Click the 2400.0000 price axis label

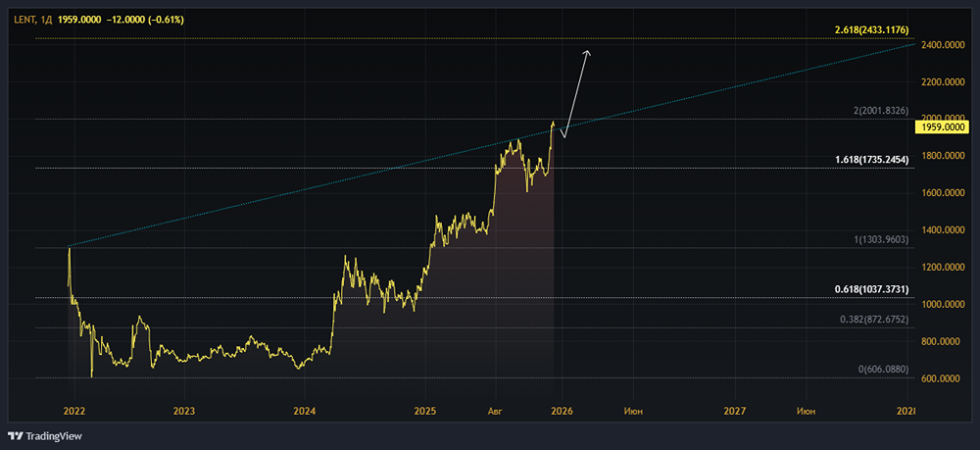tap(941, 44)
